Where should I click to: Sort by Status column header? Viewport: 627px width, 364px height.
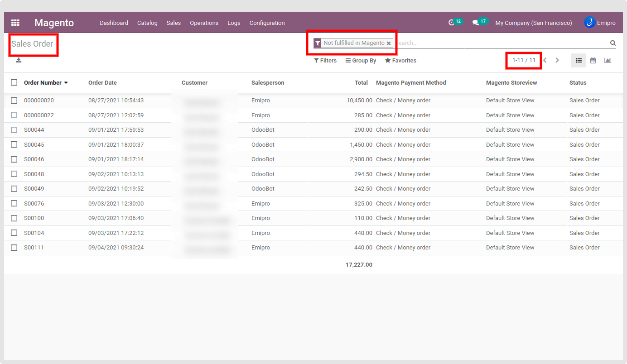click(578, 83)
